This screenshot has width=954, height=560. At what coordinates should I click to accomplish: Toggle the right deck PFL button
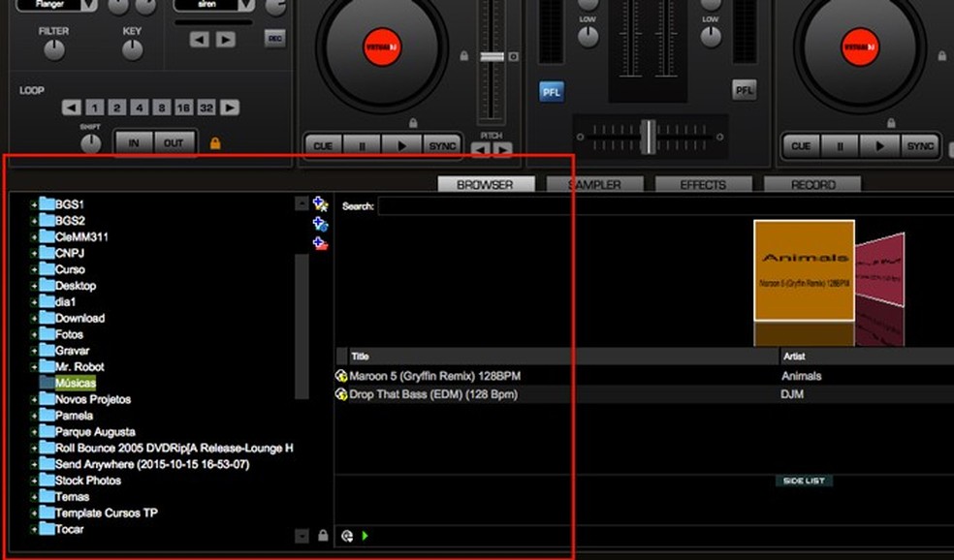pyautogui.click(x=744, y=91)
